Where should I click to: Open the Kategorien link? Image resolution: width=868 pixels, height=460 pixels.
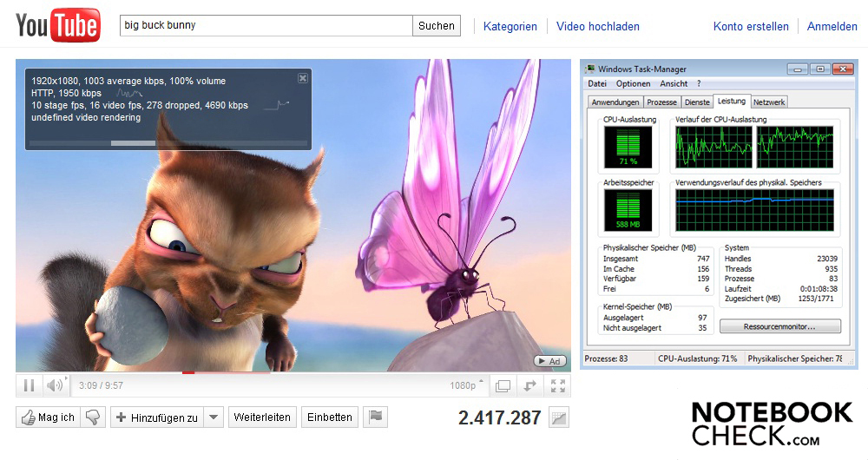(510, 27)
